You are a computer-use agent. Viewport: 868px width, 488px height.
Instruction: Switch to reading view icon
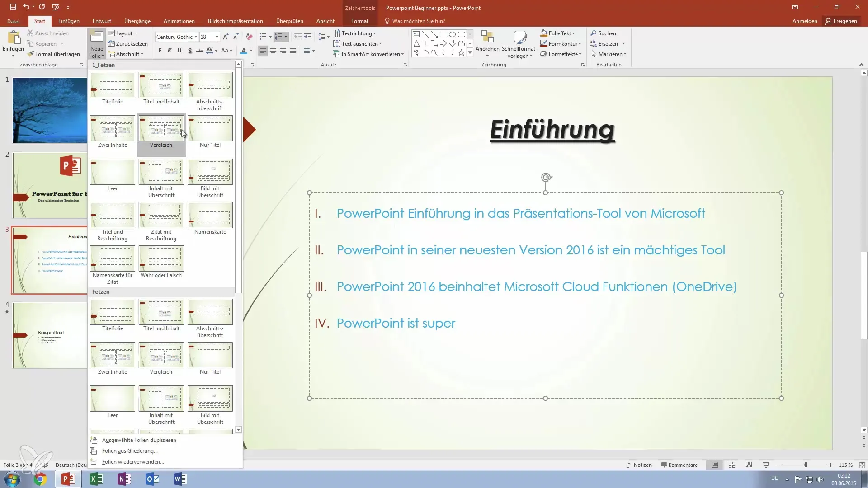(749, 465)
